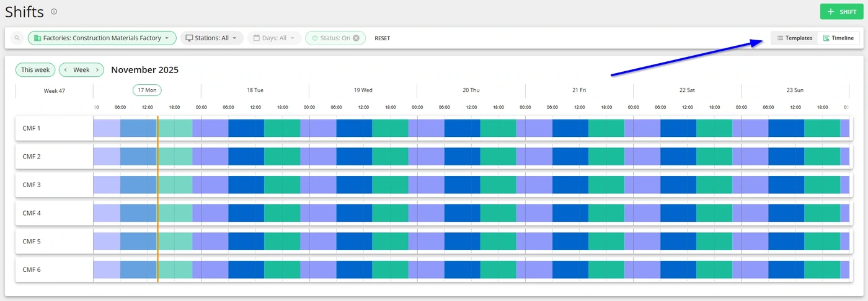Open the Factories: Construction Materials Factory dropdown
The height and width of the screenshot is (301, 868).
(102, 38)
